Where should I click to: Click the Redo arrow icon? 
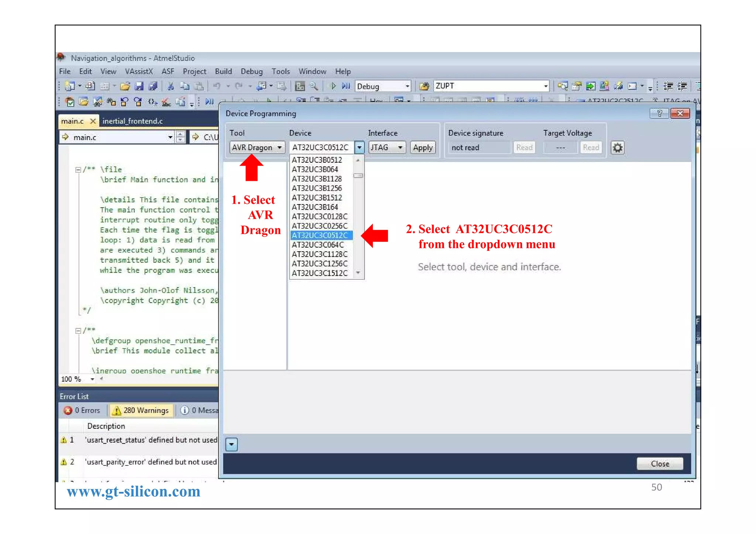click(x=239, y=86)
